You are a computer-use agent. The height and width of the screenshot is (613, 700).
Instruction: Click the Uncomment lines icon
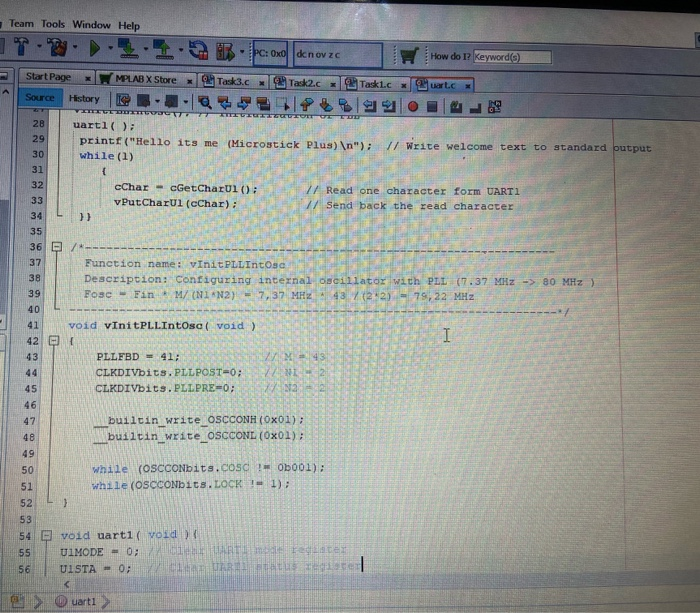pyautogui.click(x=475, y=108)
